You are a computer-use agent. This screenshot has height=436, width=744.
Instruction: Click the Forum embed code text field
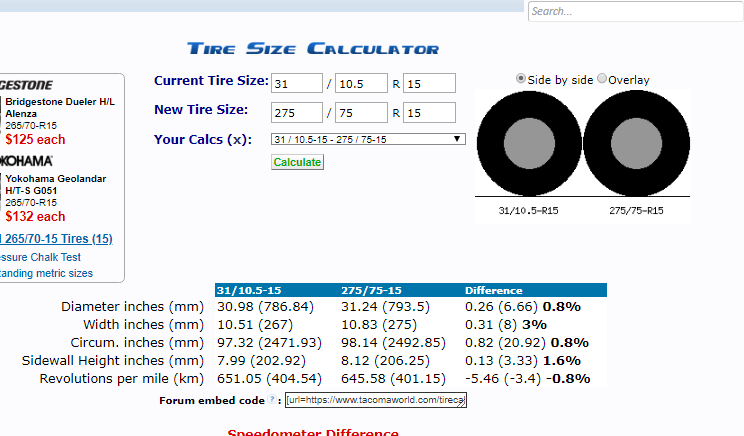coord(375,400)
